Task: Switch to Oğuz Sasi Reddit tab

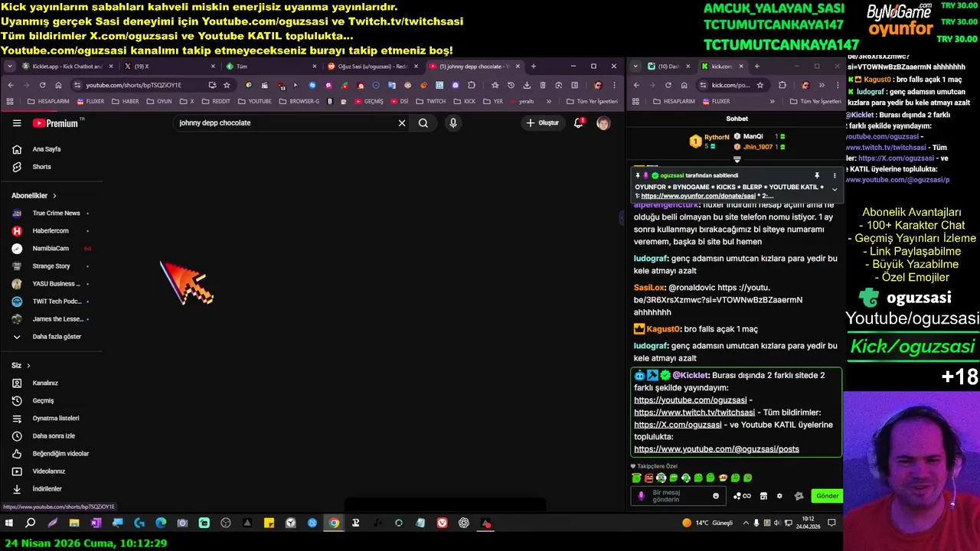Action: 372,67
